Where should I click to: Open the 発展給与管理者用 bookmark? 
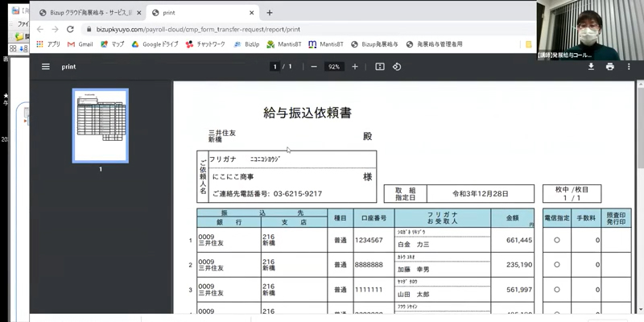tap(434, 44)
